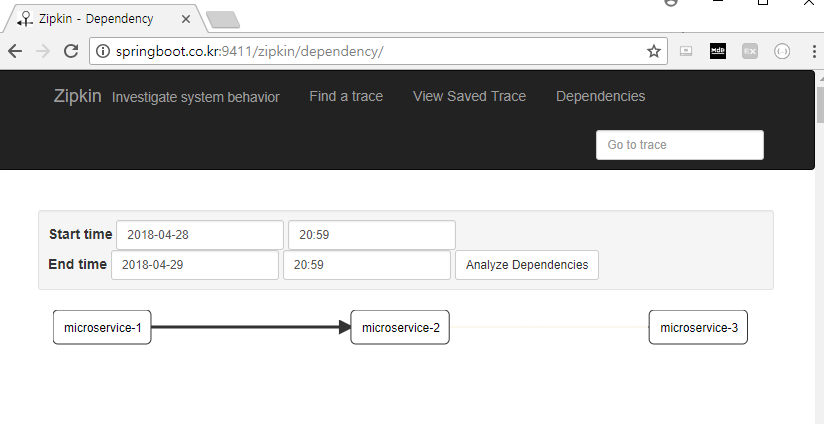The image size is (824, 424).
Task: Bookmark this page with the star icon
Action: click(653, 51)
